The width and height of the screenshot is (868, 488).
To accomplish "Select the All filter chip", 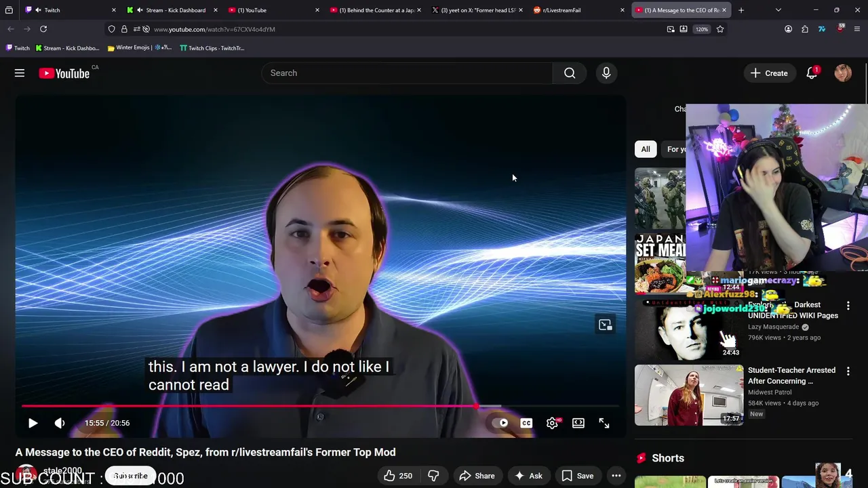I will point(646,149).
